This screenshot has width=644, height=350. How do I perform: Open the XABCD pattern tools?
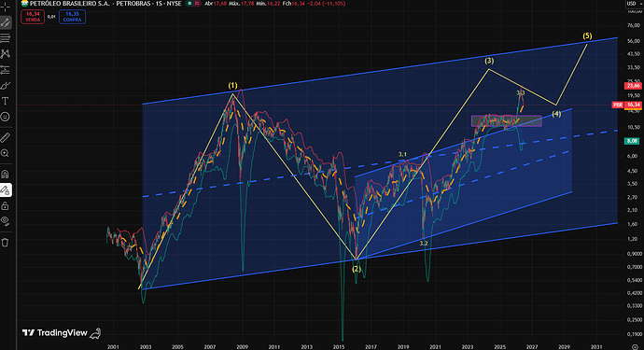click(6, 54)
